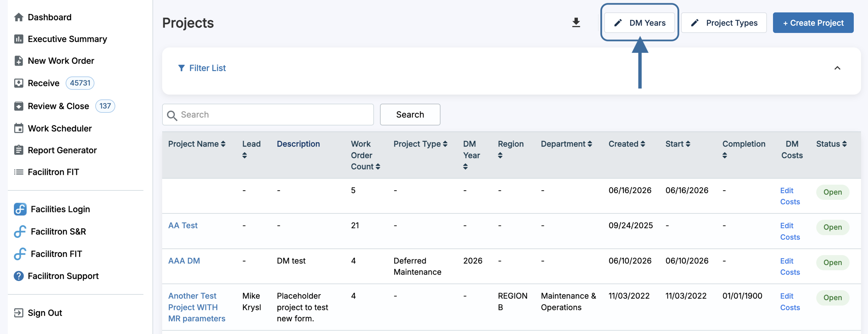Viewport: 868px width, 334px height.
Task: Collapse the Filter List panel chevron
Action: coord(837,68)
